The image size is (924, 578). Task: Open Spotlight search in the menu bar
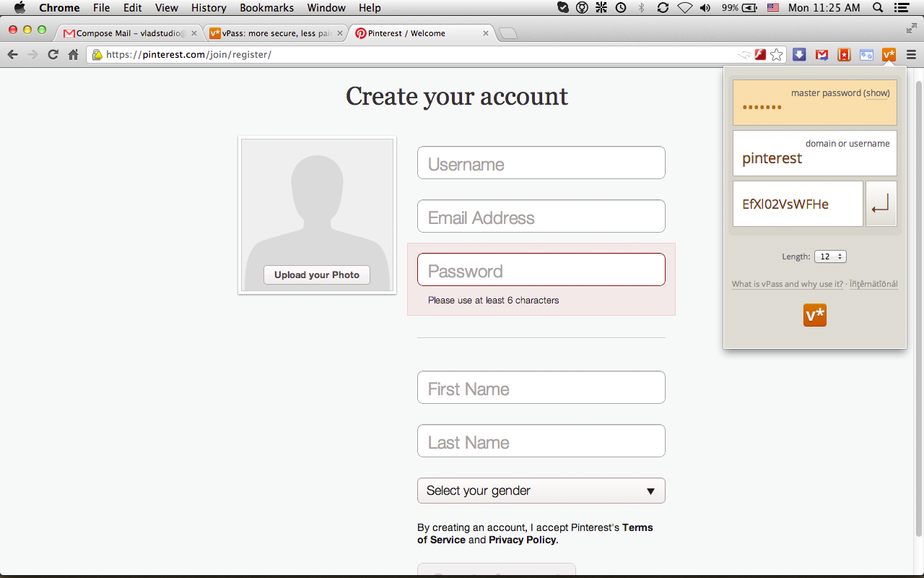[x=878, y=8]
